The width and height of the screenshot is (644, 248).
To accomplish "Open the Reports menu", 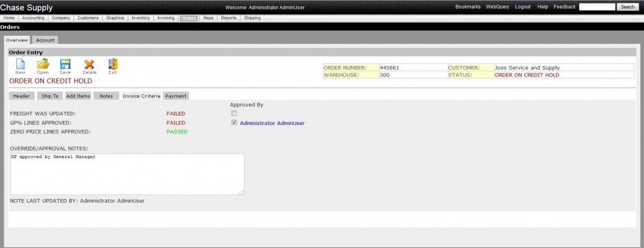I will coord(229,18).
